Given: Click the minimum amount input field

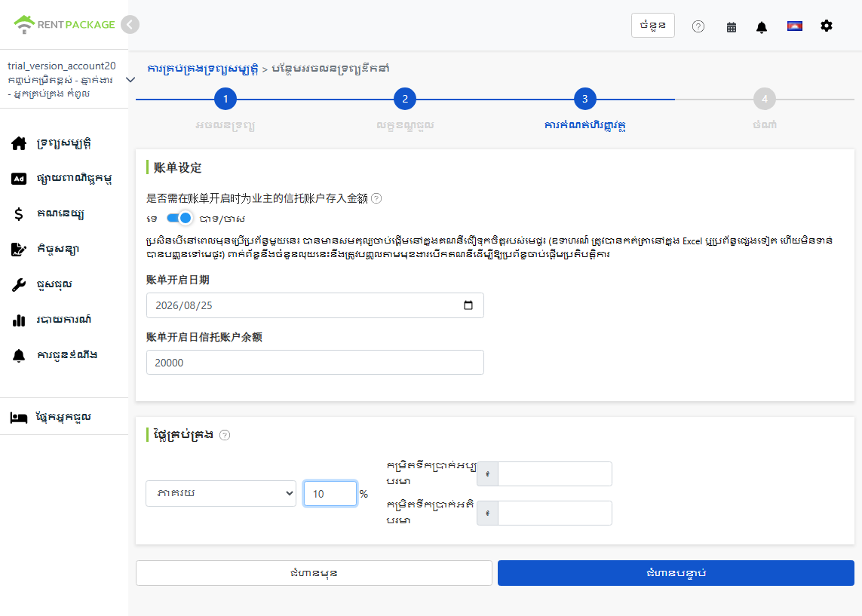Looking at the screenshot, I should [555, 473].
